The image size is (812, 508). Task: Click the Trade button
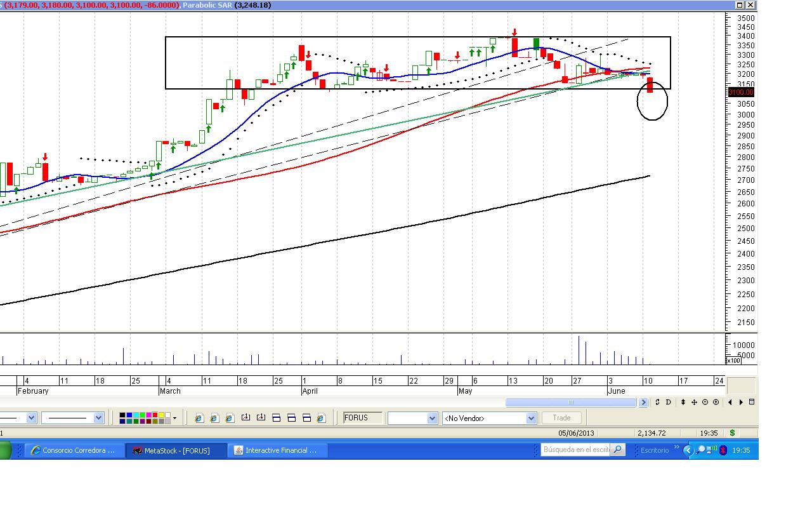point(561,418)
